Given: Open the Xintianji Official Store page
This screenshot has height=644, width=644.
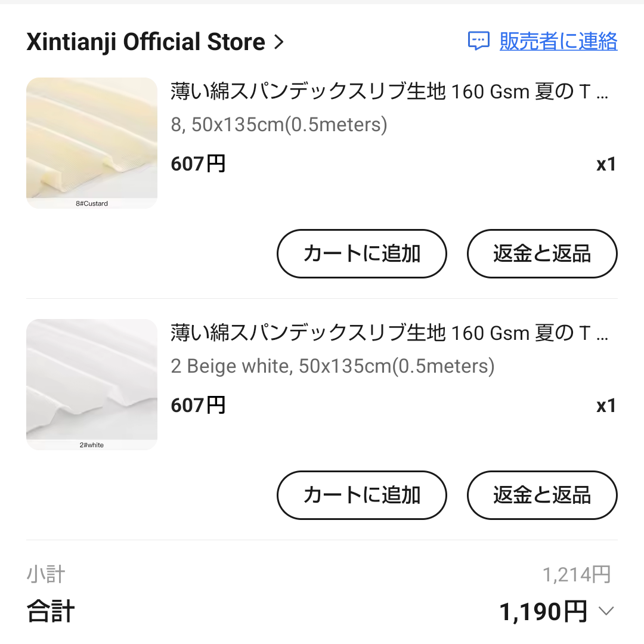Looking at the screenshot, I should [145, 42].
